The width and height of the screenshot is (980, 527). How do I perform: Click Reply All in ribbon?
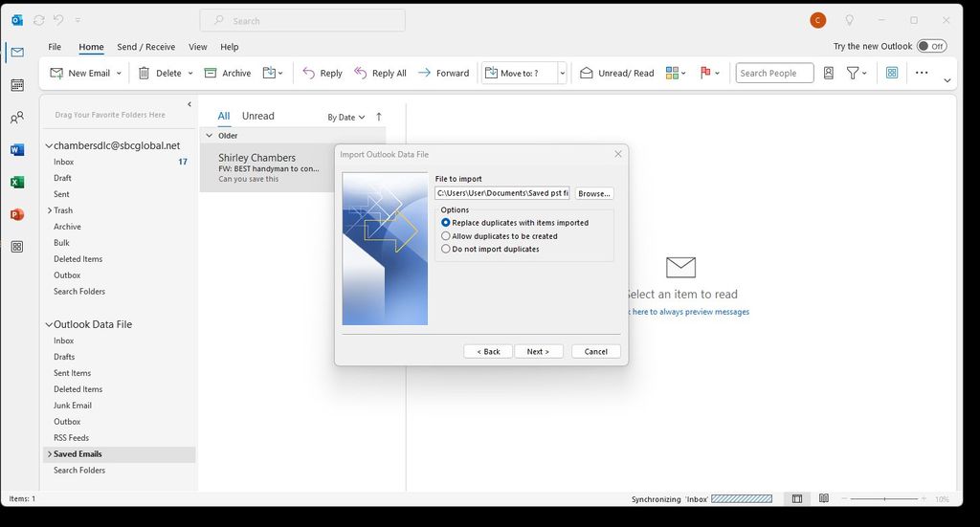point(380,73)
